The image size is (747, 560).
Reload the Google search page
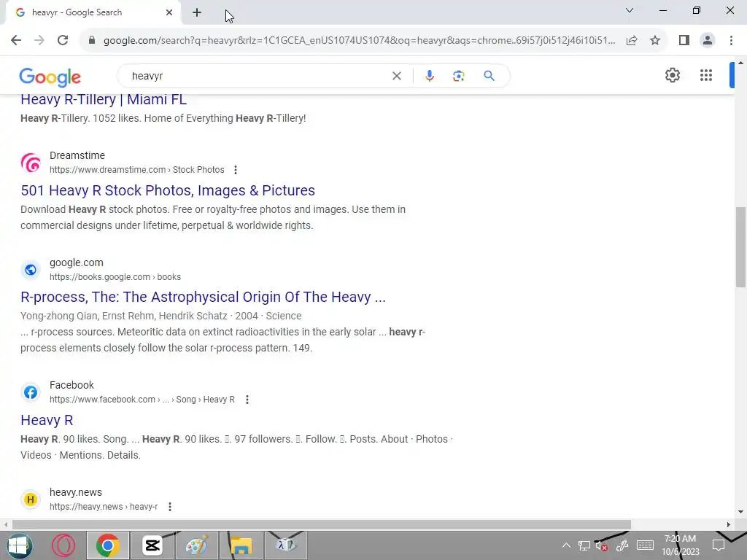(63, 41)
